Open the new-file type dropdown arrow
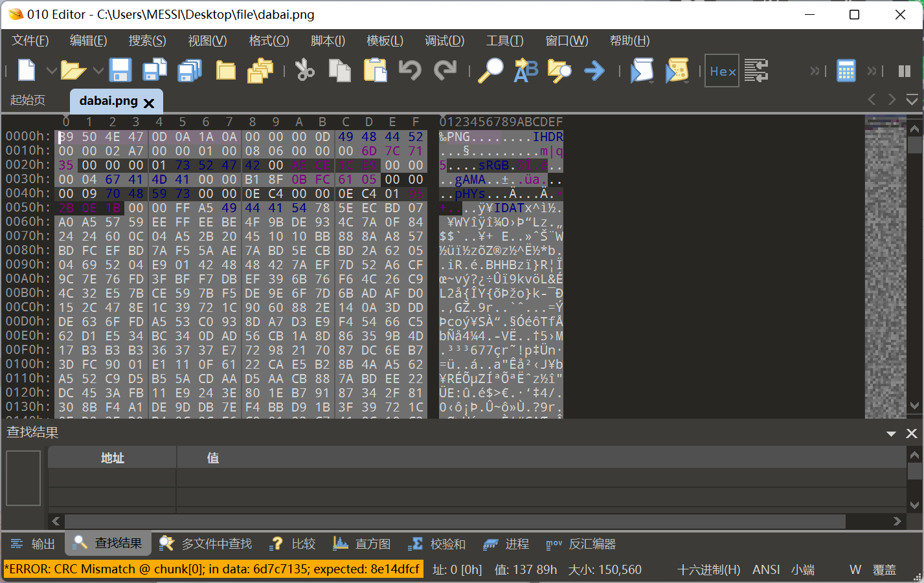Screen dimensions: 924x583 tap(51, 70)
